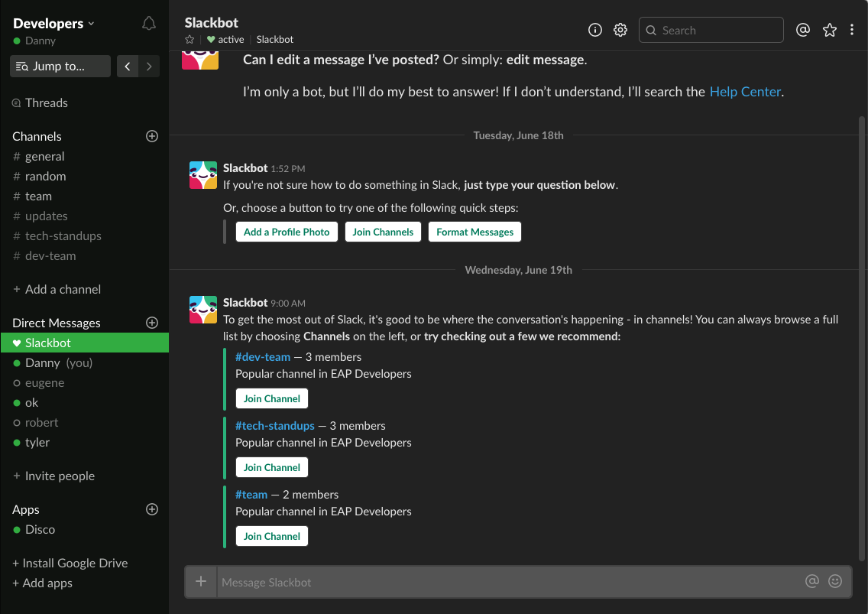Click Slackbot avatar on 9:00 AM message
The width and height of the screenshot is (868, 614).
click(203, 310)
